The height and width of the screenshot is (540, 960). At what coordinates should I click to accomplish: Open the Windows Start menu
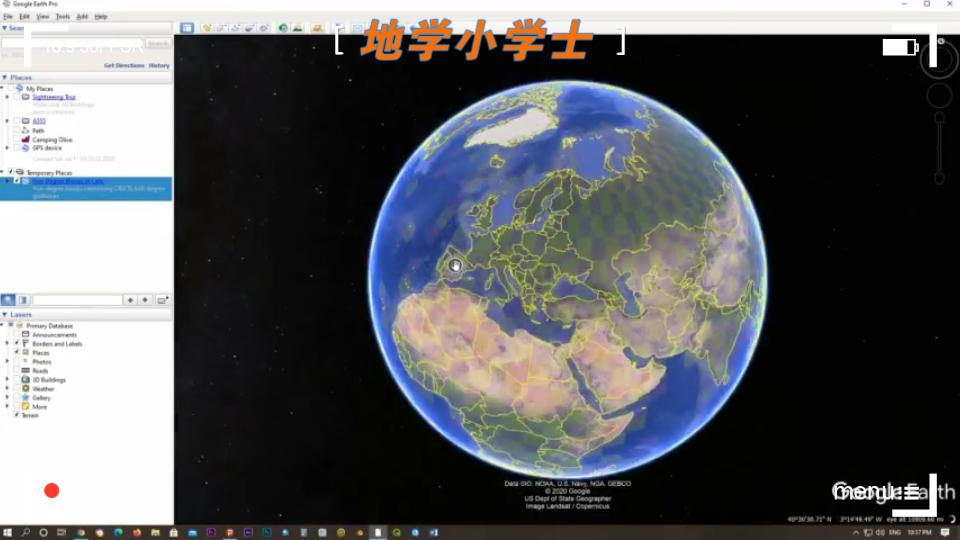(7, 533)
